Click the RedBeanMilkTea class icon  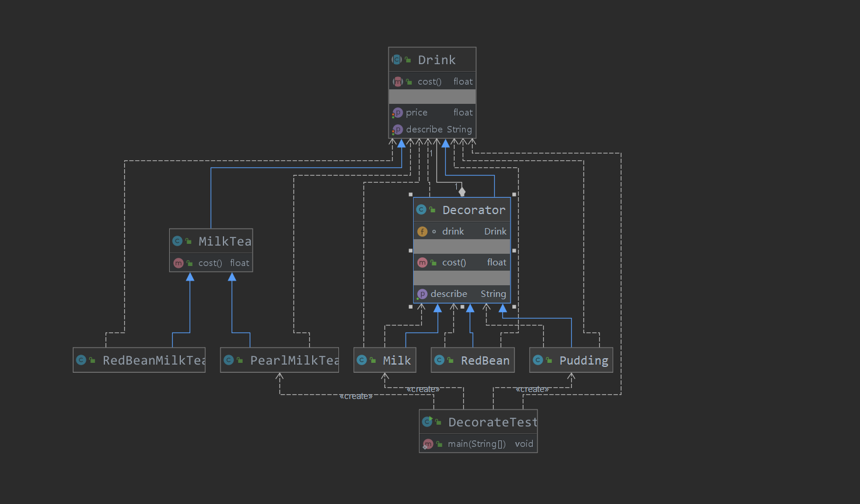coord(81,360)
